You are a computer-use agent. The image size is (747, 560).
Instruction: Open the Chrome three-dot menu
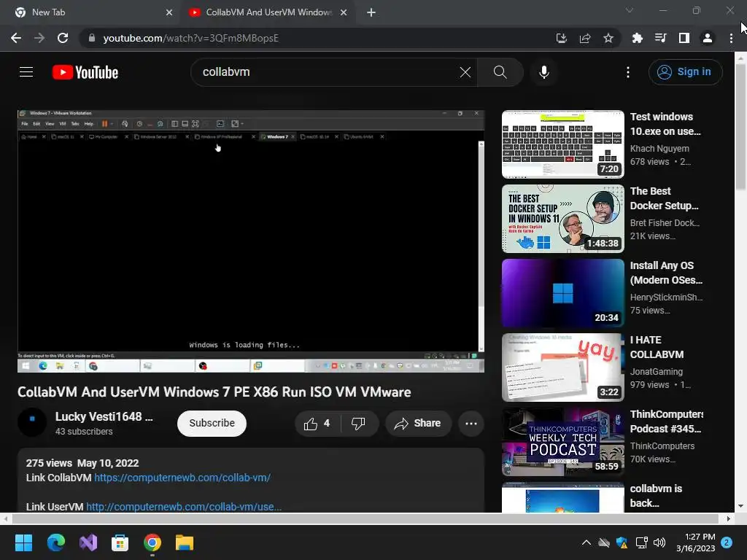coord(731,38)
